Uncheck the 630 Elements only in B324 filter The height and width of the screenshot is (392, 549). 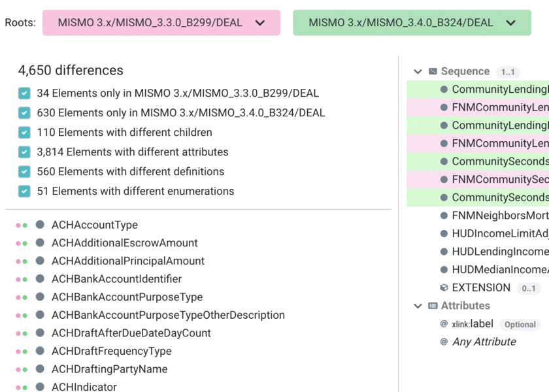pyautogui.click(x=24, y=112)
